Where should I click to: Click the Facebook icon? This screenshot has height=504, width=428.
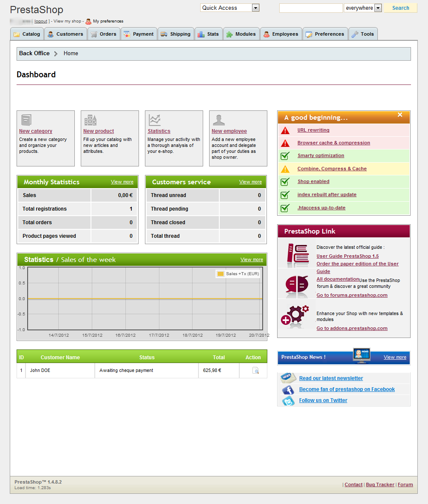[x=288, y=390]
